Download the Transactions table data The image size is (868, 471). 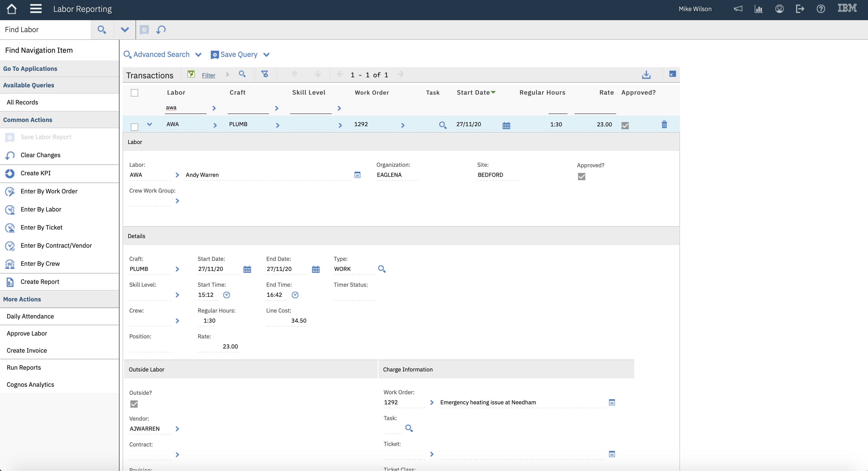pyautogui.click(x=646, y=74)
